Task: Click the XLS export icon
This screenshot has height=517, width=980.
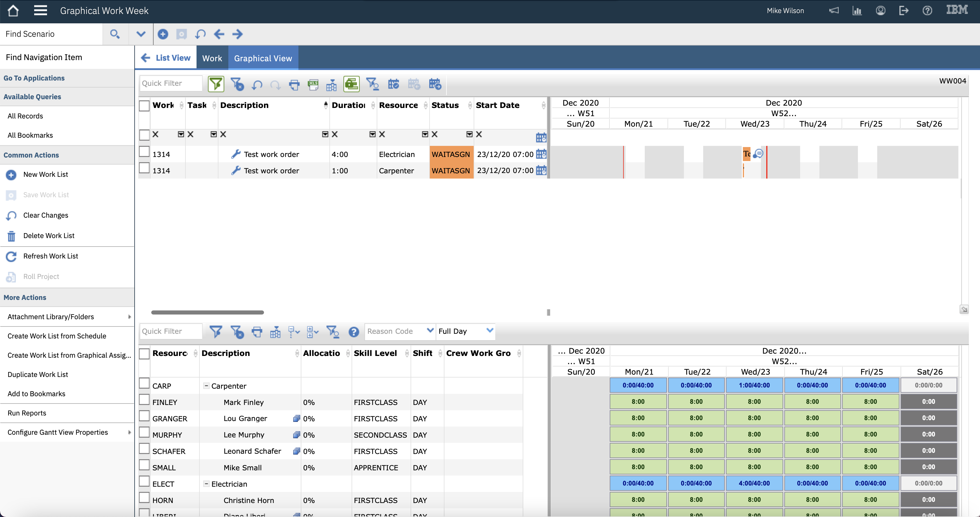Action: tap(313, 84)
